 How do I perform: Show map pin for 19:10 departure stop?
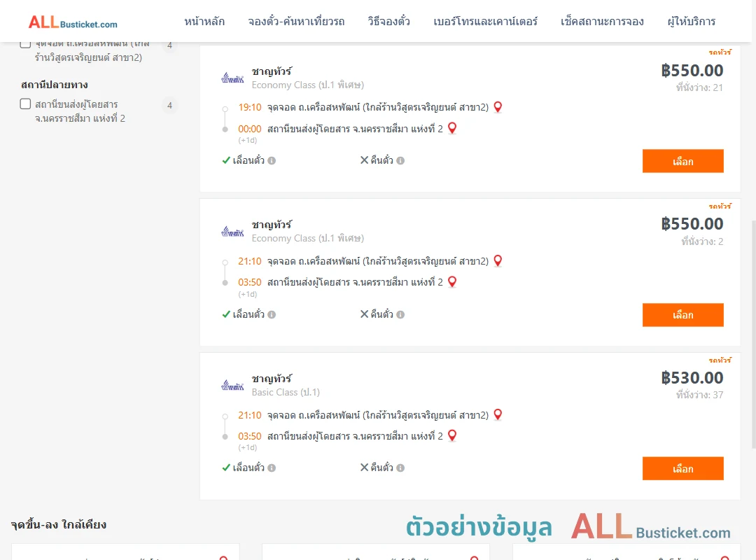pyautogui.click(x=498, y=107)
